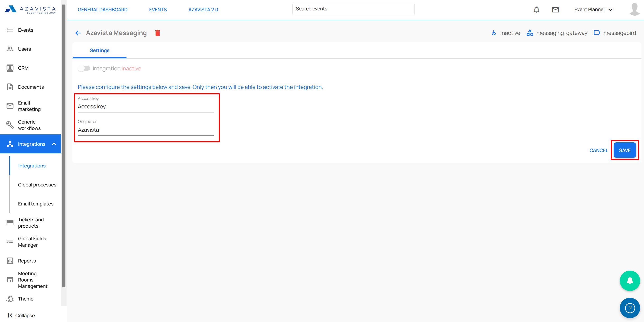This screenshot has height=322, width=644.
Task: Open EVENTS in top navigation
Action: (x=158, y=10)
